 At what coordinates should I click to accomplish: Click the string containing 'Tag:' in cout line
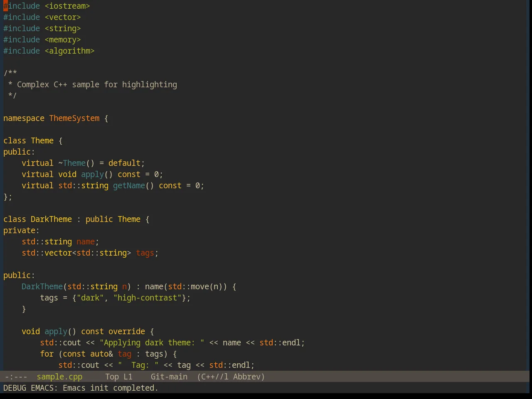[138, 365]
